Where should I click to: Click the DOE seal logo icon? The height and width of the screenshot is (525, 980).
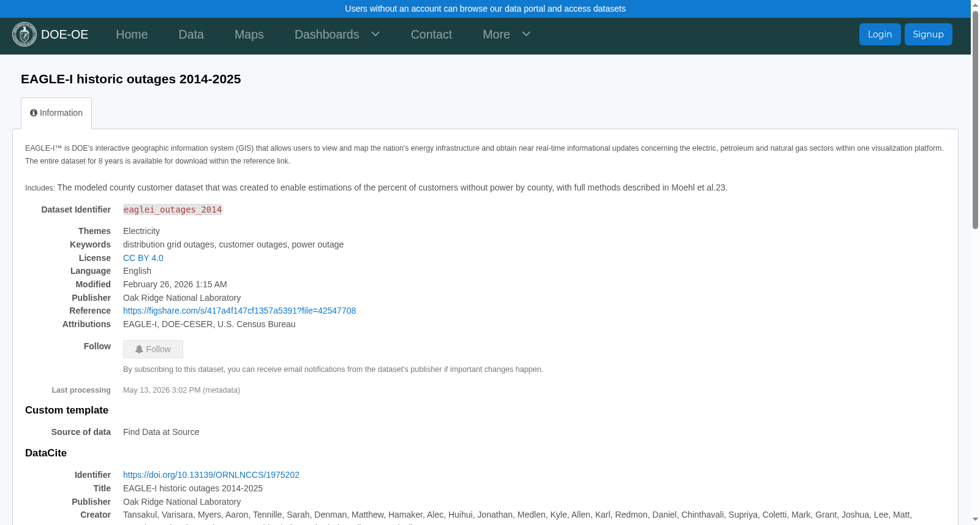24,34
